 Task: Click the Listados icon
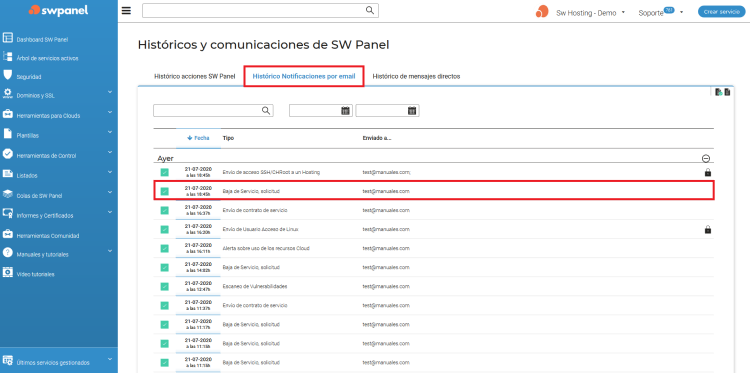8,174
